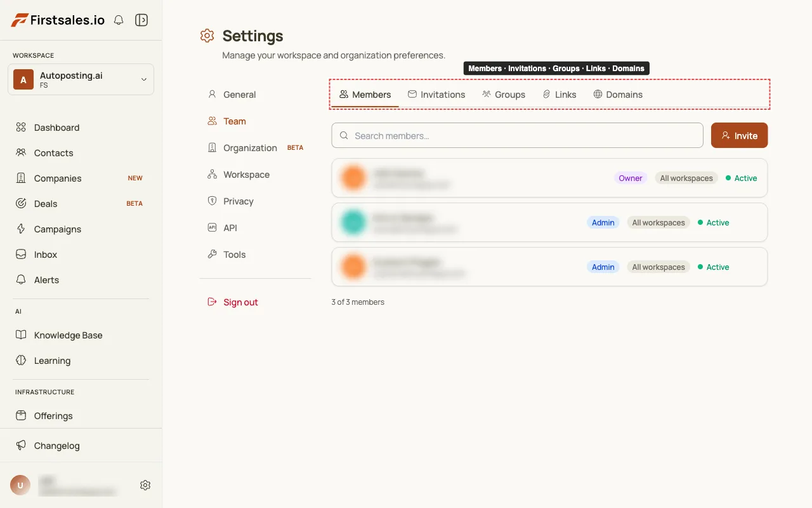Click the Owner role badge

(x=631, y=178)
